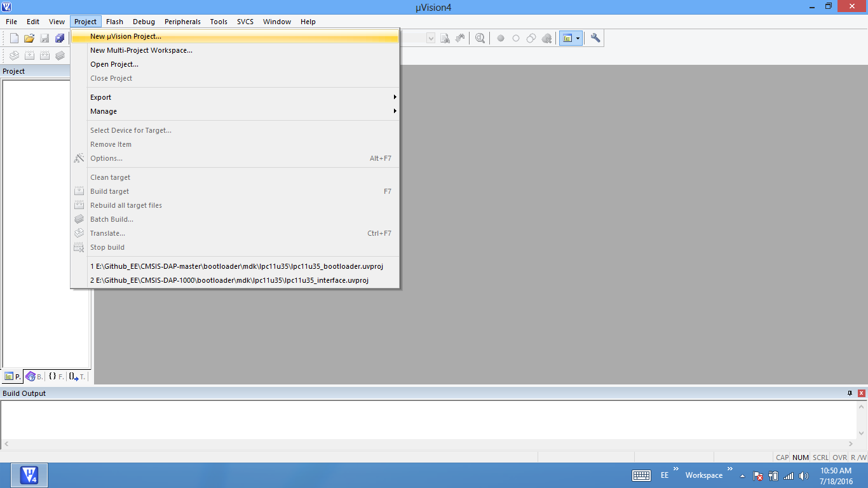This screenshot has width=868, height=488.
Task: Click the taskbar clock showing 10:50 AM
Action: (x=836, y=475)
